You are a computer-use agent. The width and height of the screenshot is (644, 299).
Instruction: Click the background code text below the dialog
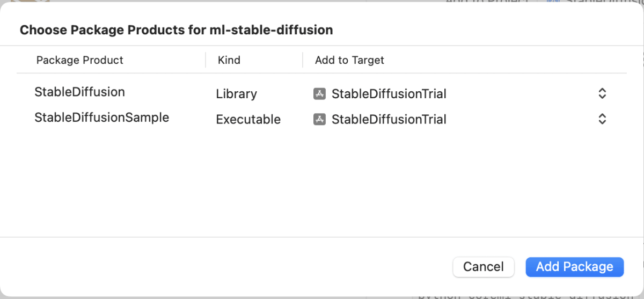coord(526,295)
